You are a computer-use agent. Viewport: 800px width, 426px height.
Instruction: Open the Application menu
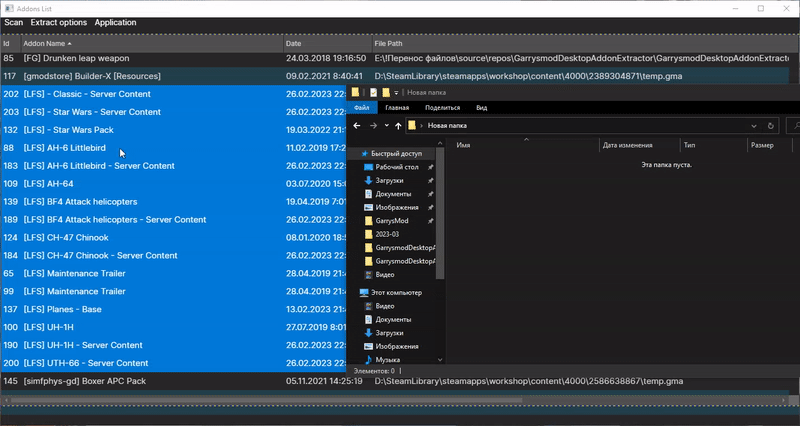tap(115, 22)
